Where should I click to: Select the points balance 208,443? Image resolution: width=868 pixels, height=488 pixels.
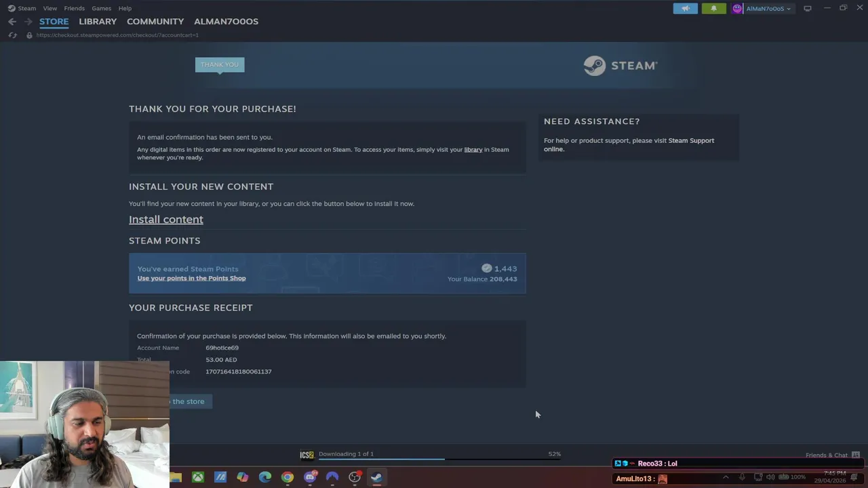(x=503, y=279)
